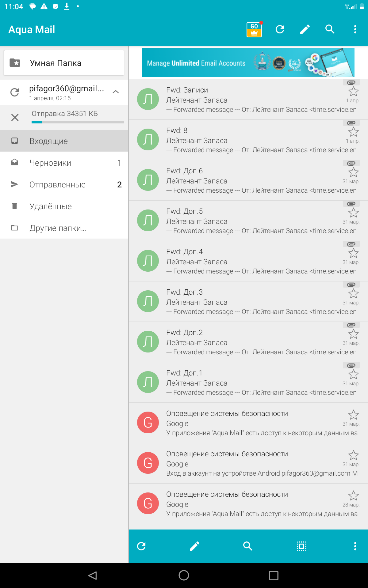
Task: Go to the Отправленные folder
Action: pyautogui.click(x=57, y=185)
